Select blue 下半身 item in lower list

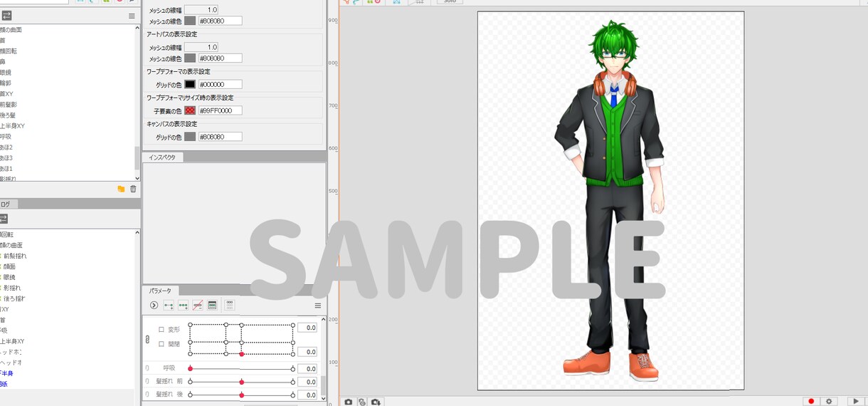coord(6,373)
